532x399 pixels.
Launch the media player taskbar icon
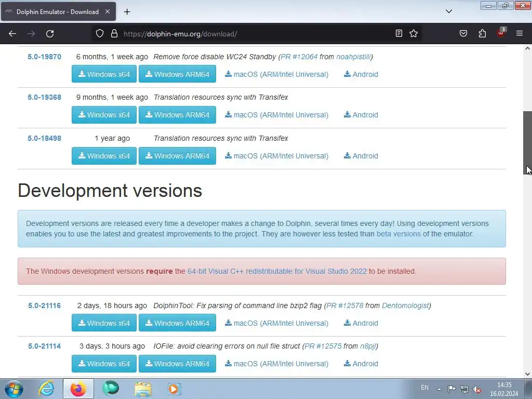(x=175, y=389)
